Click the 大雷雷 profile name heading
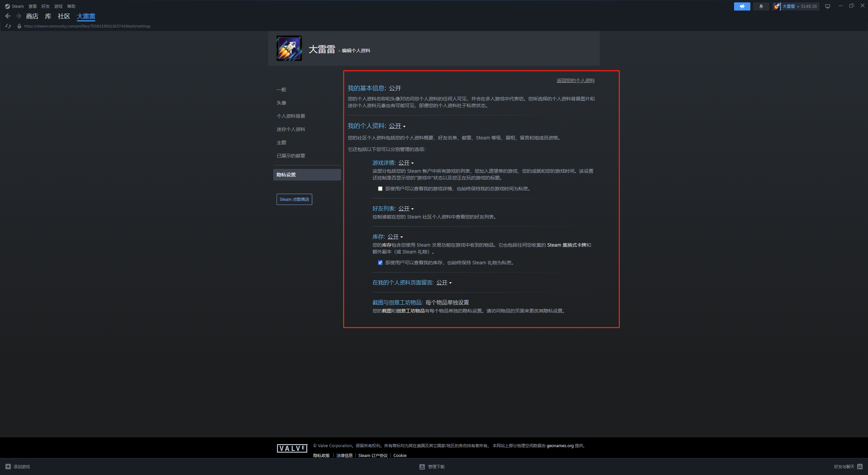868x475 pixels. [322, 50]
